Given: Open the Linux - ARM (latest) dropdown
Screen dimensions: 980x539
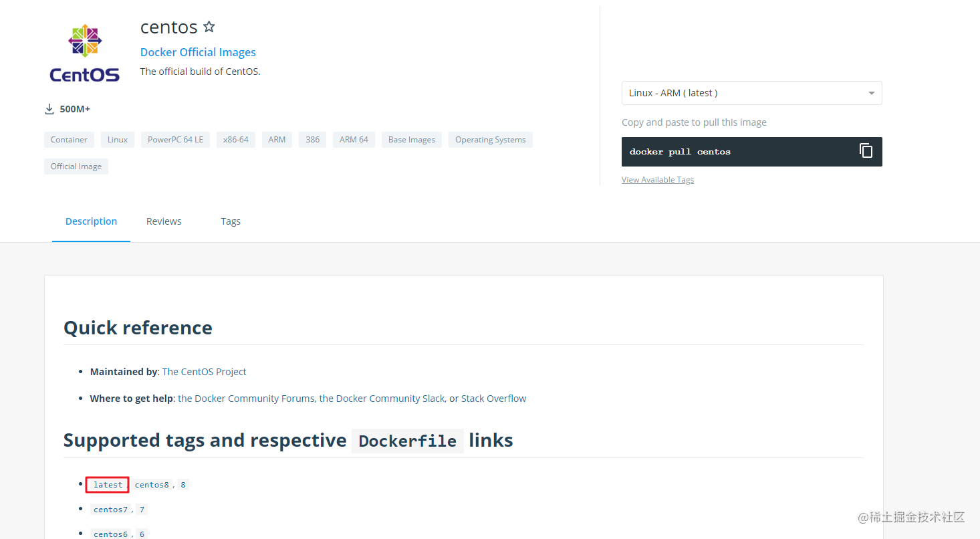Looking at the screenshot, I should coord(751,93).
